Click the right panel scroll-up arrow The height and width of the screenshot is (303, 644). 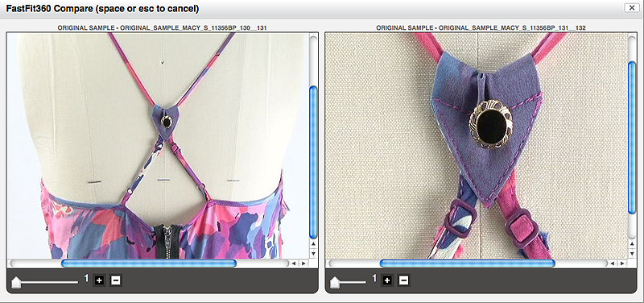point(632,244)
